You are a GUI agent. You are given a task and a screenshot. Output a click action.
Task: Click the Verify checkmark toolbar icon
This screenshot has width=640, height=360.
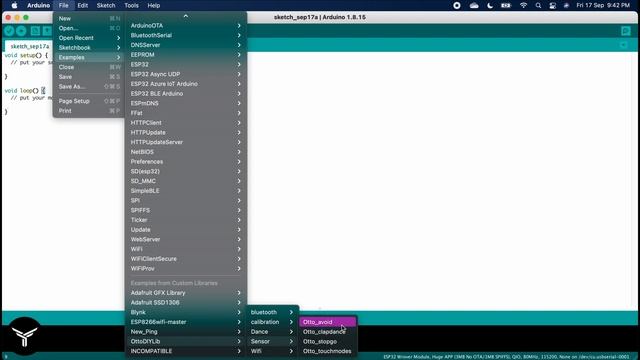pyautogui.click(x=9, y=31)
